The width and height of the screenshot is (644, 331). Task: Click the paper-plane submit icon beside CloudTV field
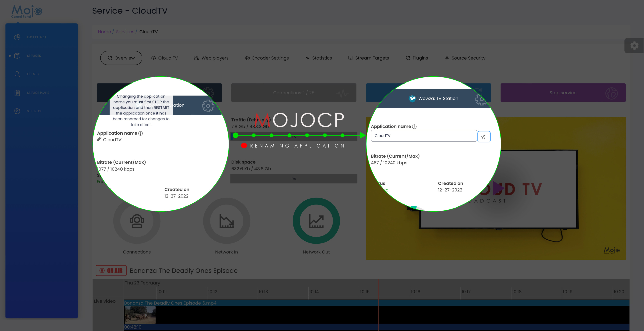(484, 137)
